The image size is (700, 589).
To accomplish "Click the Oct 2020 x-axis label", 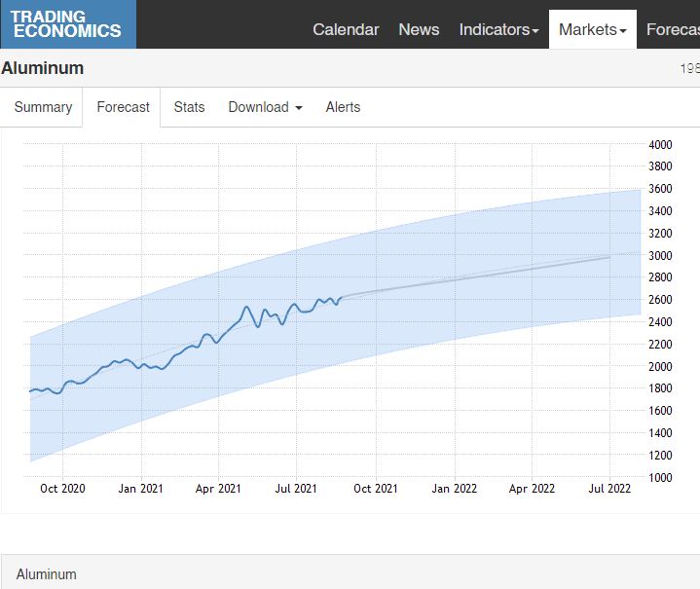I will coord(62,489).
